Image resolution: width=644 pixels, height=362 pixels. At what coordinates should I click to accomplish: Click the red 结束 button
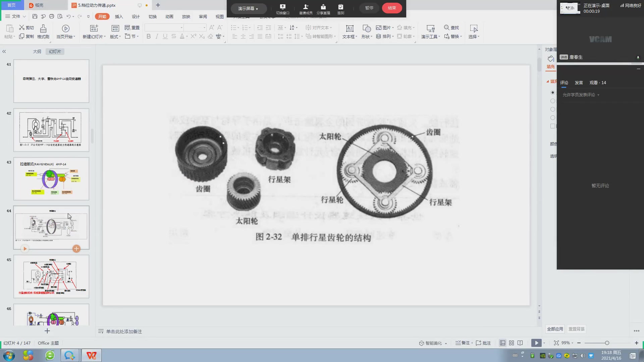tap(392, 8)
